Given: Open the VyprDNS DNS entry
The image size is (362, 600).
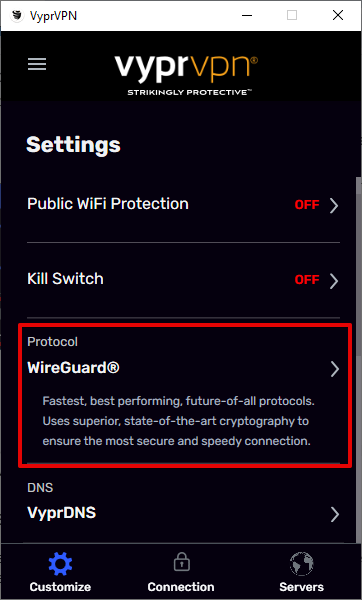Looking at the screenshot, I should (183, 504).
